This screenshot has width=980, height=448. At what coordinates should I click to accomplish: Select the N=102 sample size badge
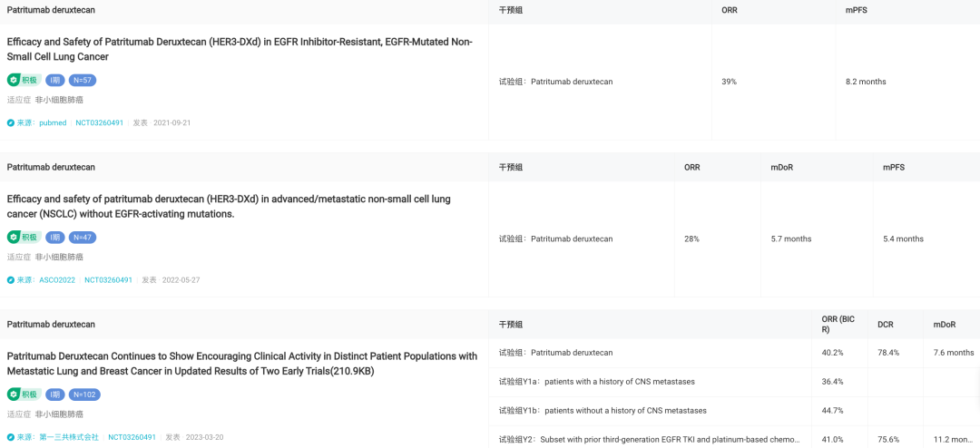click(84, 394)
